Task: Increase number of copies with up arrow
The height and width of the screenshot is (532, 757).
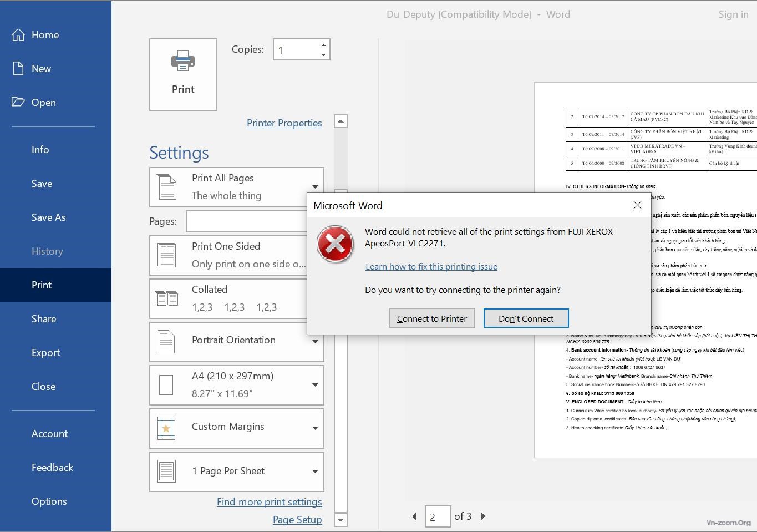Action: pyautogui.click(x=323, y=45)
